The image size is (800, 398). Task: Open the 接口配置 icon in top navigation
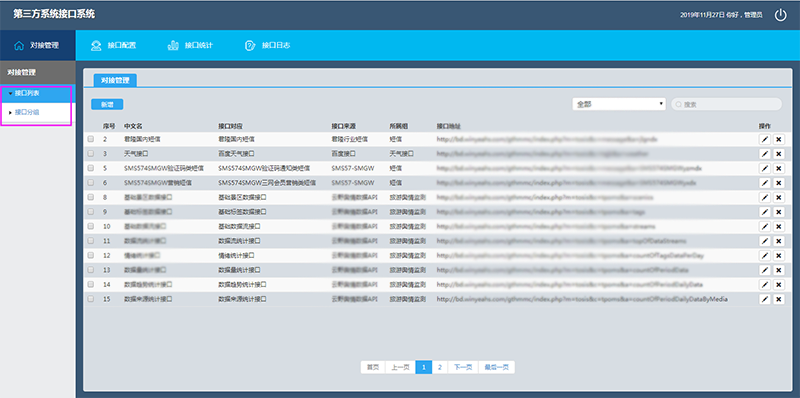tap(96, 45)
